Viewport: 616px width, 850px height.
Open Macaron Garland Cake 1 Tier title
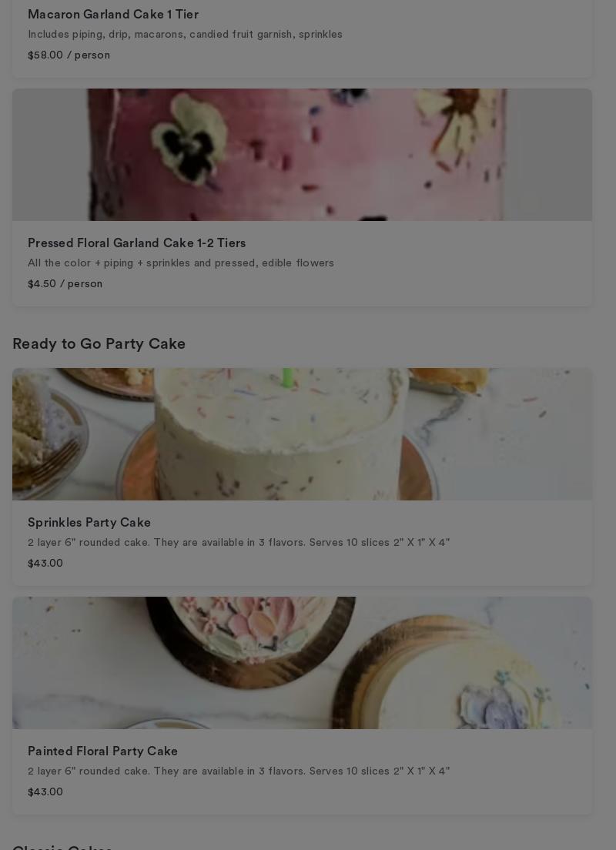[112, 14]
